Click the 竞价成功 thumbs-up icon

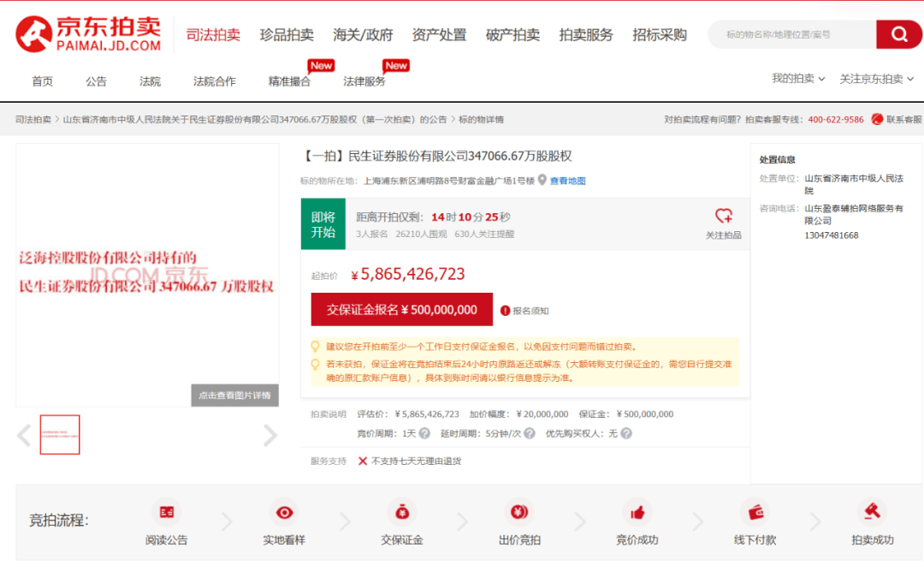tap(637, 512)
